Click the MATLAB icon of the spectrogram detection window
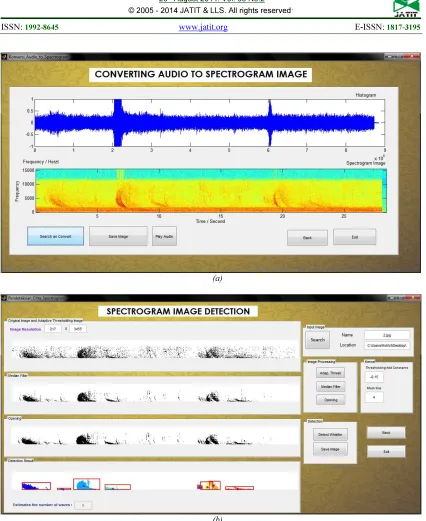426x521 pixels. coord(4,298)
